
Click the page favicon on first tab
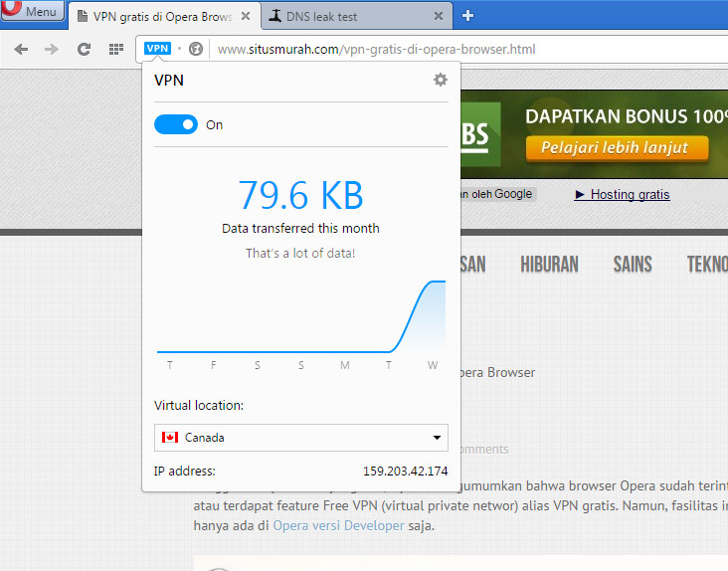(x=83, y=16)
